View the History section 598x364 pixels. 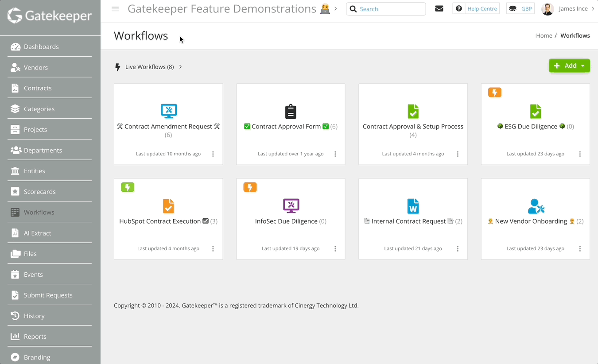[34, 316]
